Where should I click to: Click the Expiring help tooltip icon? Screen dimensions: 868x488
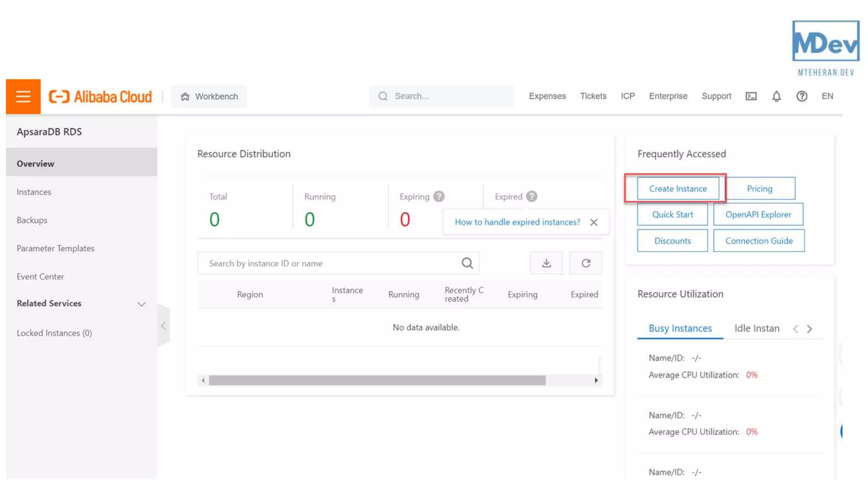(x=439, y=197)
